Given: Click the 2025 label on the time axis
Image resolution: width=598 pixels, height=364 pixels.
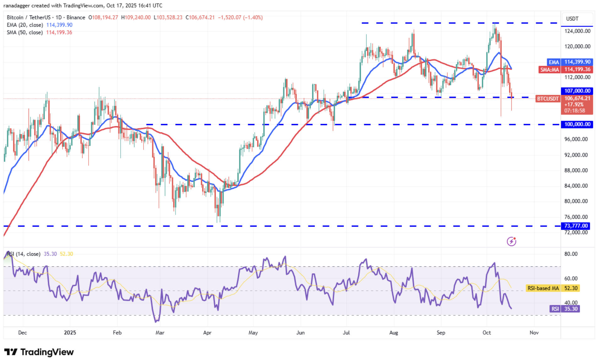Looking at the screenshot, I should point(70,333).
